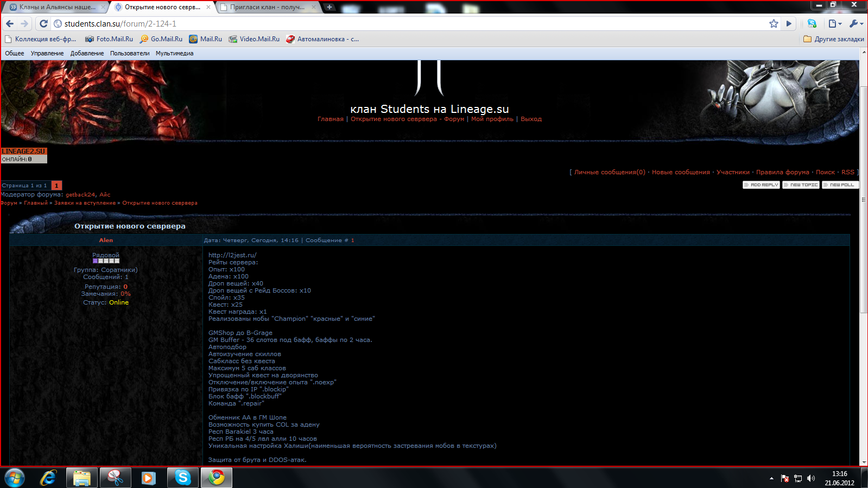The height and width of the screenshot is (488, 868).
Task: Open the 'Участники' members list
Action: [733, 172]
